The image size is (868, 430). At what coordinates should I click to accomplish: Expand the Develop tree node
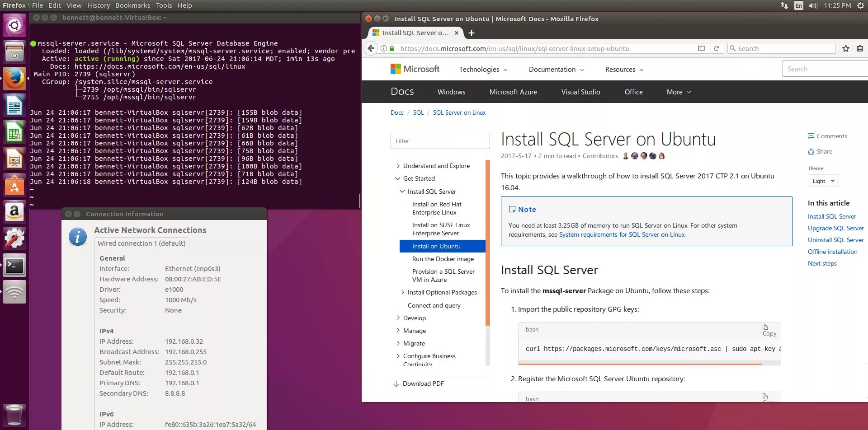click(398, 318)
